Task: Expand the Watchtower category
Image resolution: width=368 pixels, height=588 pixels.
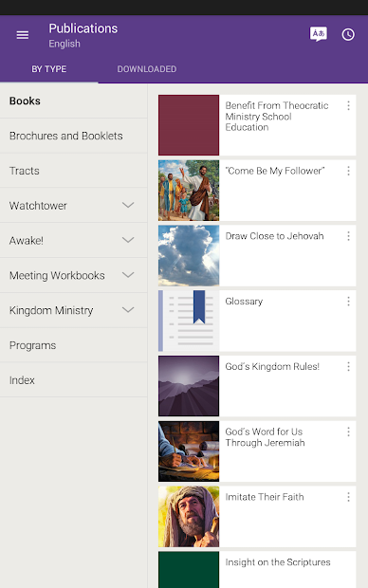Action: tap(128, 205)
